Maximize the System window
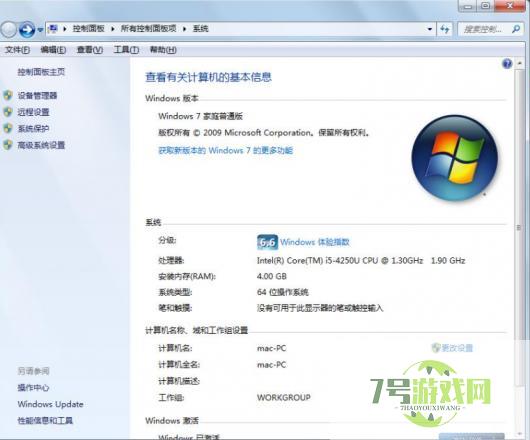Image resolution: width=530 pixels, height=440 pixels. click(x=486, y=6)
